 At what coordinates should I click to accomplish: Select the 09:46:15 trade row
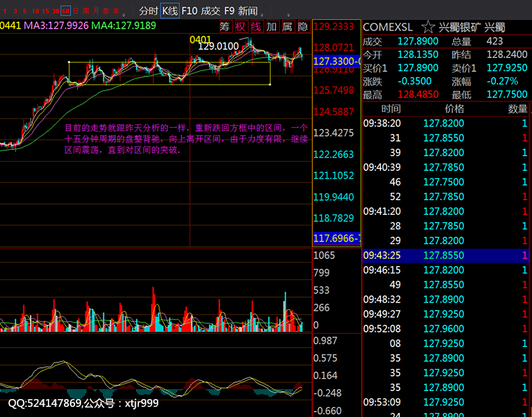click(446, 270)
